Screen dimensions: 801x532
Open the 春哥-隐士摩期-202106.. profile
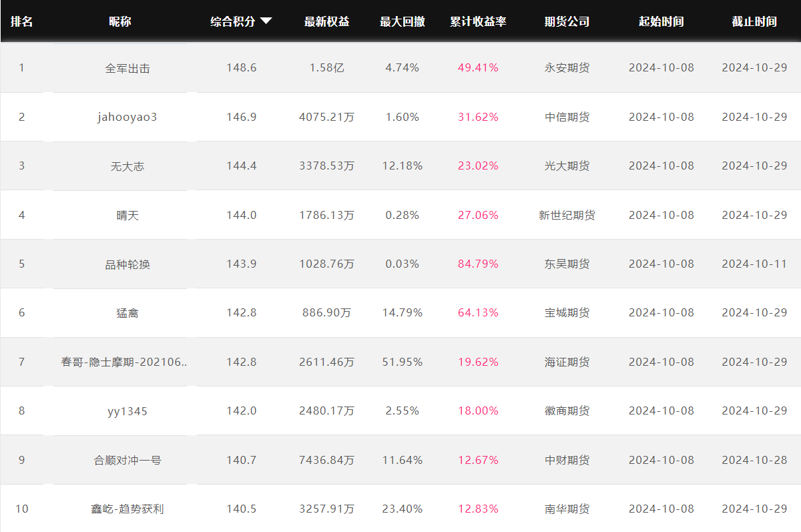125,362
